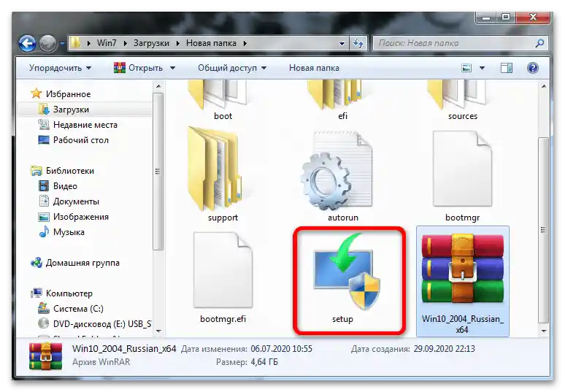
Task: Select the Win10_2004_Russian_x64 archive
Action: (x=463, y=282)
